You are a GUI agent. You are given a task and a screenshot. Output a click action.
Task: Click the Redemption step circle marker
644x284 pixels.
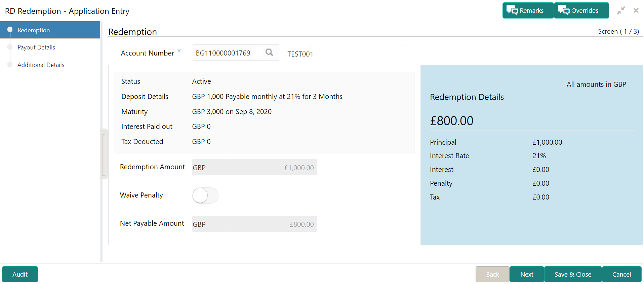point(10,30)
